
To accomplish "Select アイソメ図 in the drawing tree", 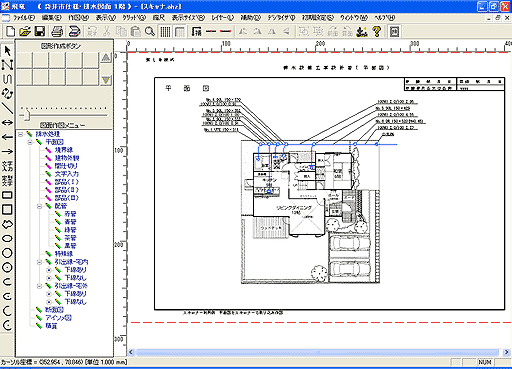I will point(59,318).
